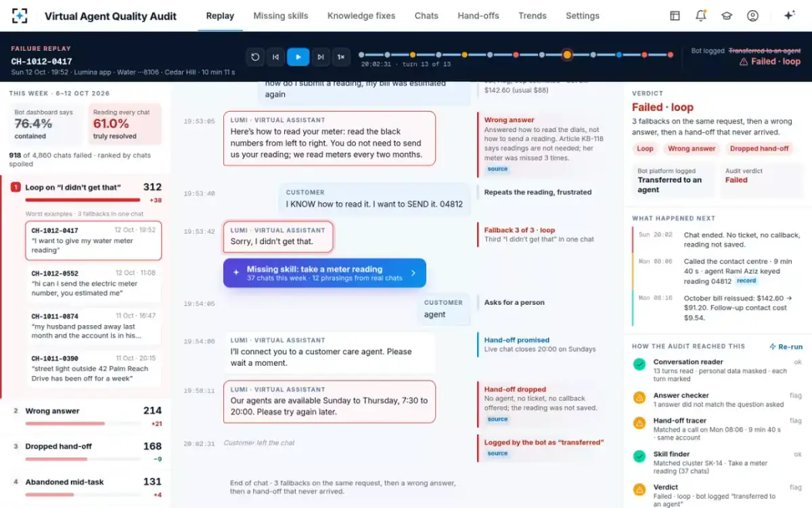Jump to the first timeline marker
Image resolution: width=812 pixels, height=508 pixels.
(361, 55)
